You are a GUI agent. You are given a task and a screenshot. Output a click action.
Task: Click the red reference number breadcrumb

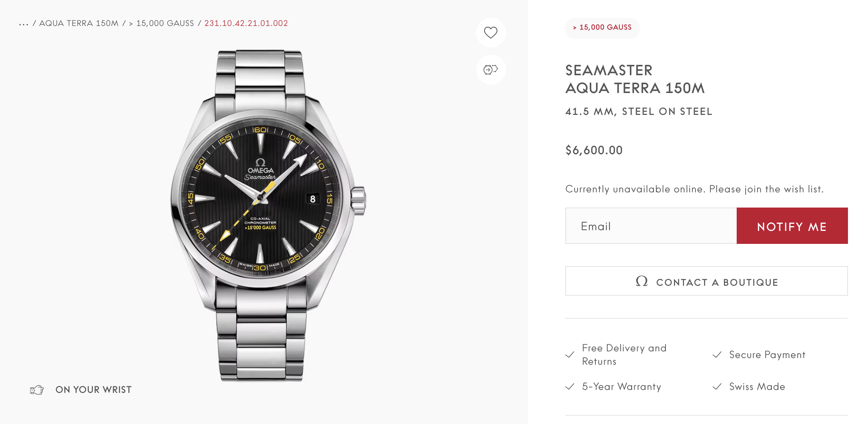pyautogui.click(x=246, y=23)
